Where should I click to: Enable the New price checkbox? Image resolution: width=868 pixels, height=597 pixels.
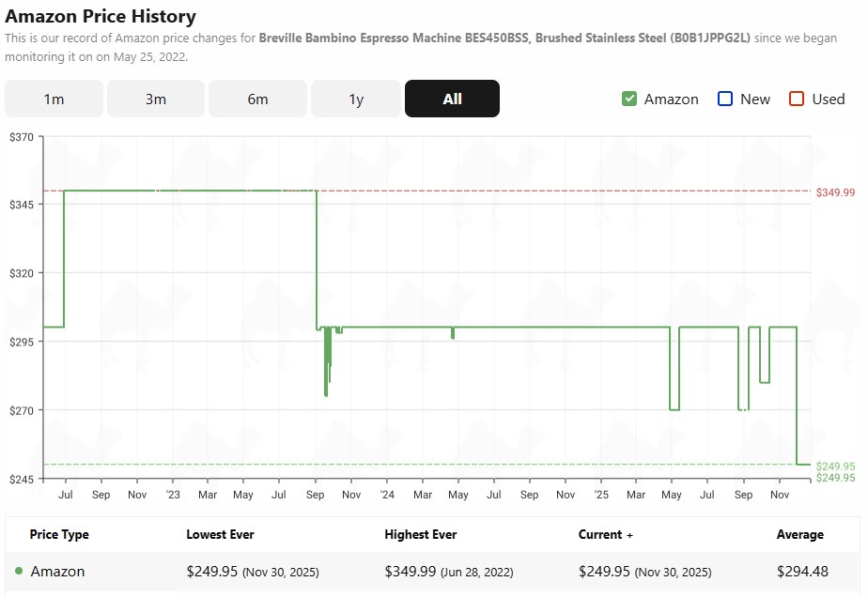pos(725,99)
